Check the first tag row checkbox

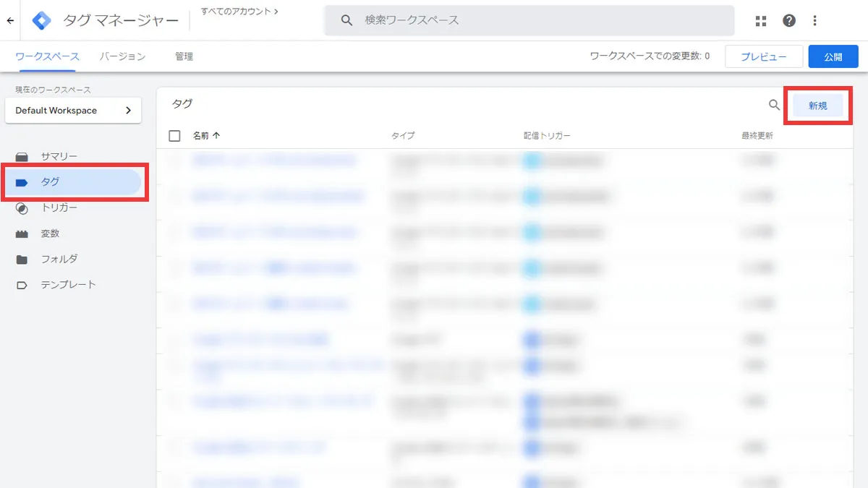coord(174,160)
